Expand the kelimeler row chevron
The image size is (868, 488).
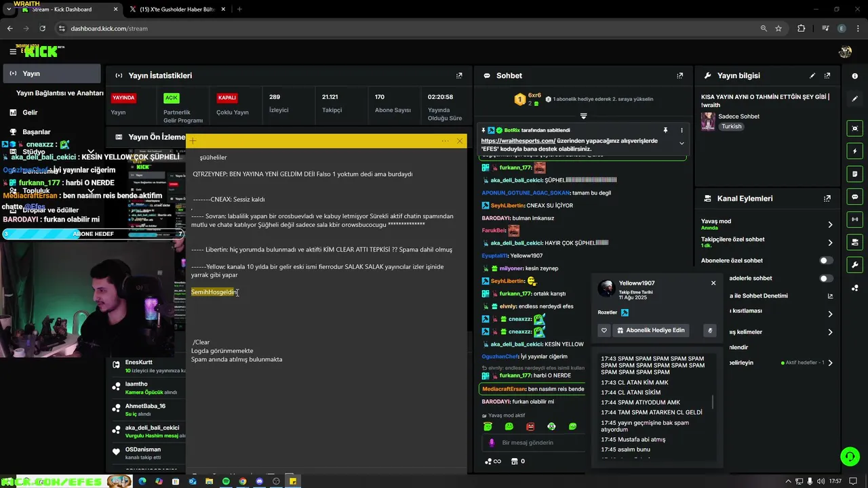(x=830, y=332)
